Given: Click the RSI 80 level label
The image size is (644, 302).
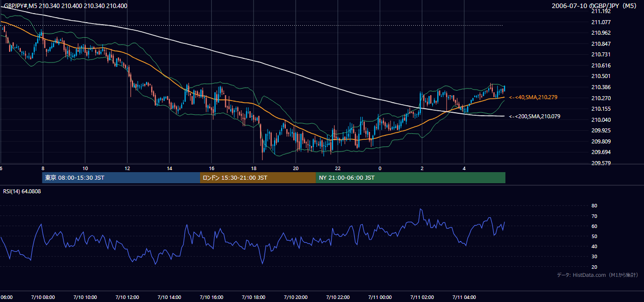Looking at the screenshot, I should click(x=594, y=206).
